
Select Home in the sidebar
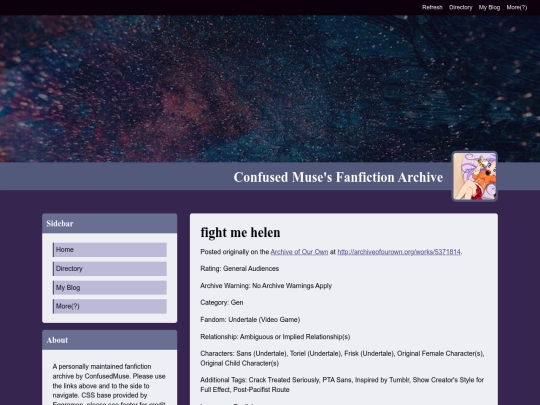click(x=110, y=250)
